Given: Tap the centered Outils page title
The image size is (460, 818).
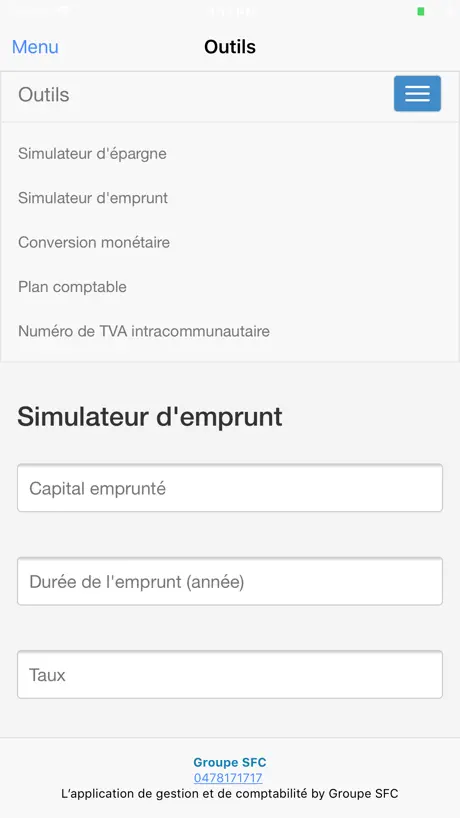Looking at the screenshot, I should click(230, 47).
